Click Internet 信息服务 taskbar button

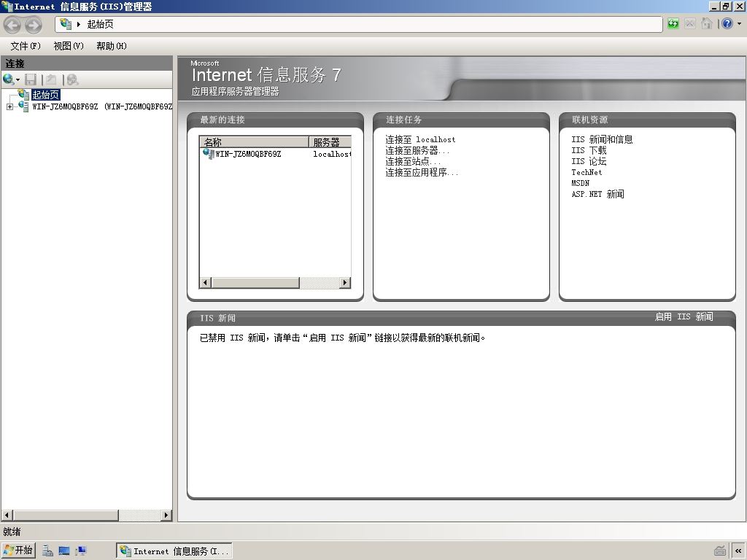click(x=174, y=551)
